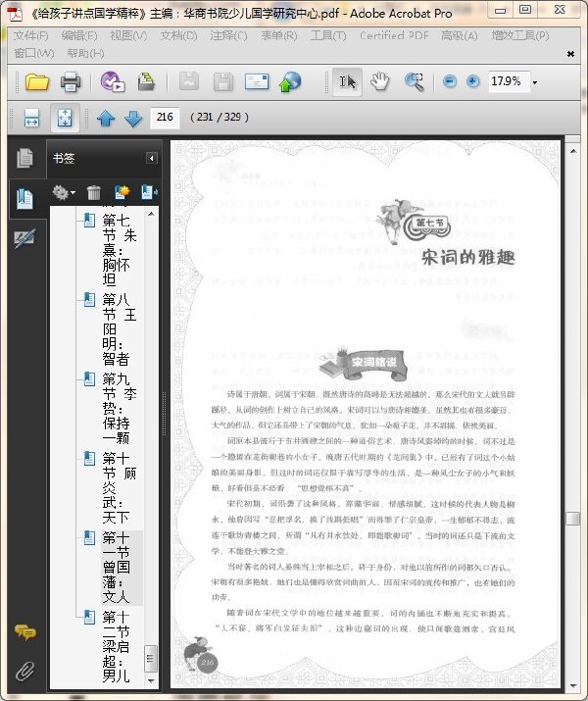Screen dimensions: 588x701
Task: Close the document with the menu bar X
Action: click(x=570, y=54)
